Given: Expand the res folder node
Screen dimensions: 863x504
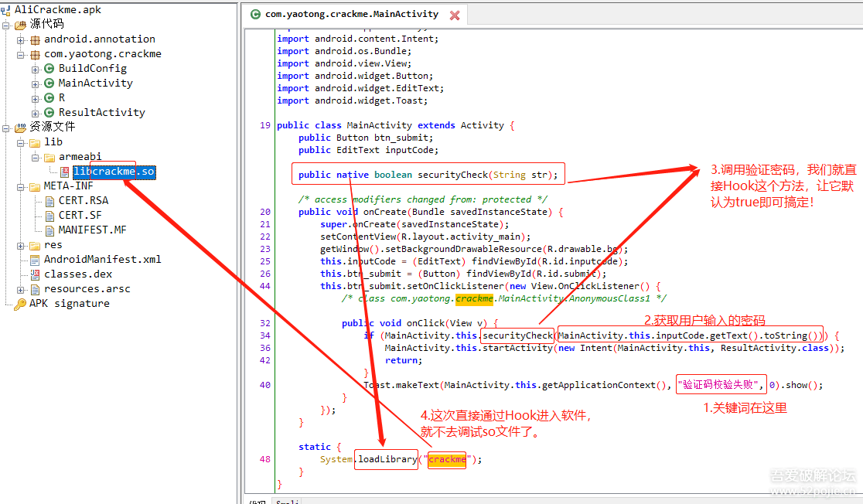Looking at the screenshot, I should [21, 246].
